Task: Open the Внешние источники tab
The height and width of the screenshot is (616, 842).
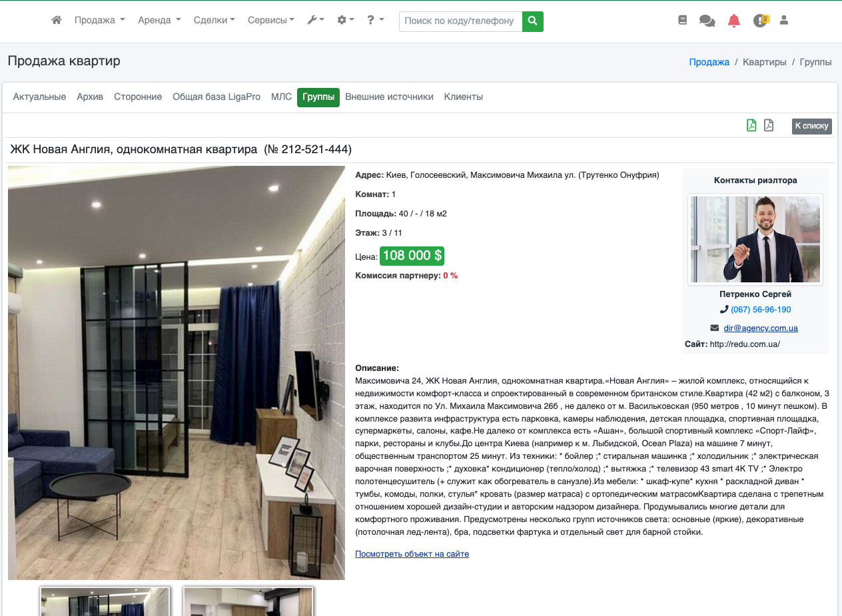Action: pyautogui.click(x=389, y=97)
